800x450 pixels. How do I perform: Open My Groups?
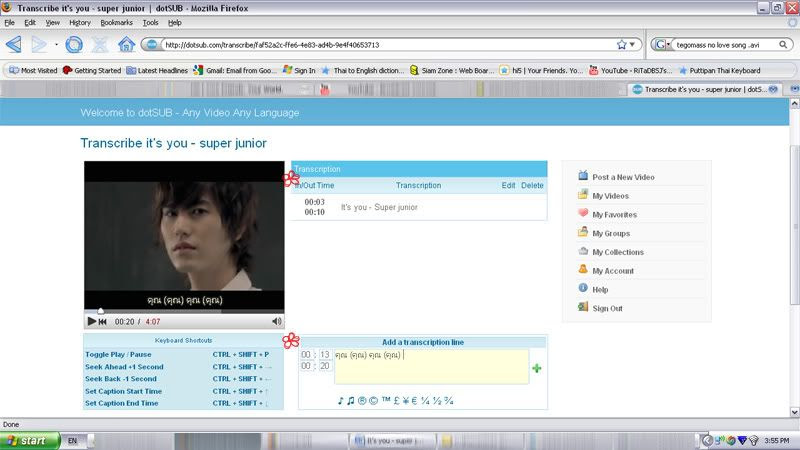click(x=611, y=233)
